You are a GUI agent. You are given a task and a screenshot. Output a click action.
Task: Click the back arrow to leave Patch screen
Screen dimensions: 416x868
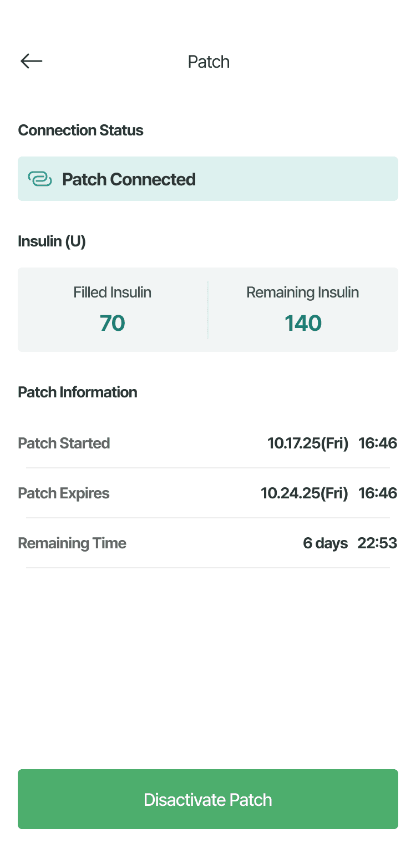coord(31,61)
